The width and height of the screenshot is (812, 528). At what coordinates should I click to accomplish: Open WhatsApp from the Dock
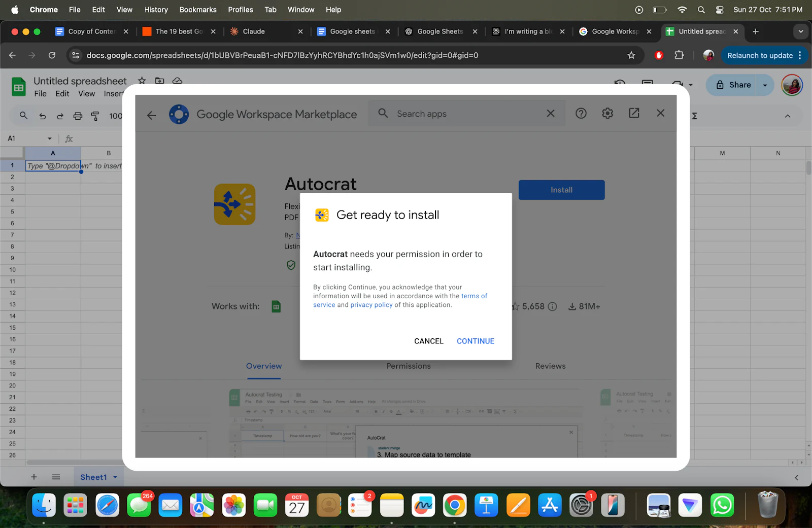(722, 506)
